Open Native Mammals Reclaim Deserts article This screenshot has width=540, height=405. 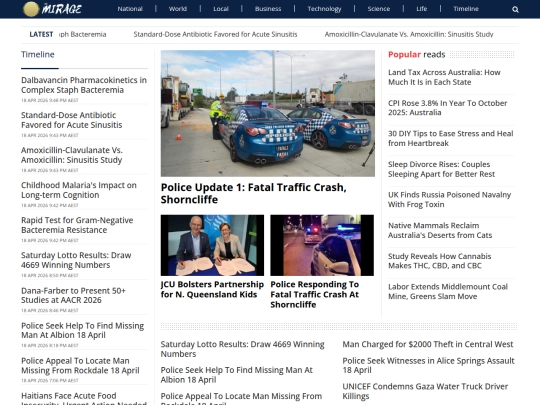pyautogui.click(x=440, y=230)
